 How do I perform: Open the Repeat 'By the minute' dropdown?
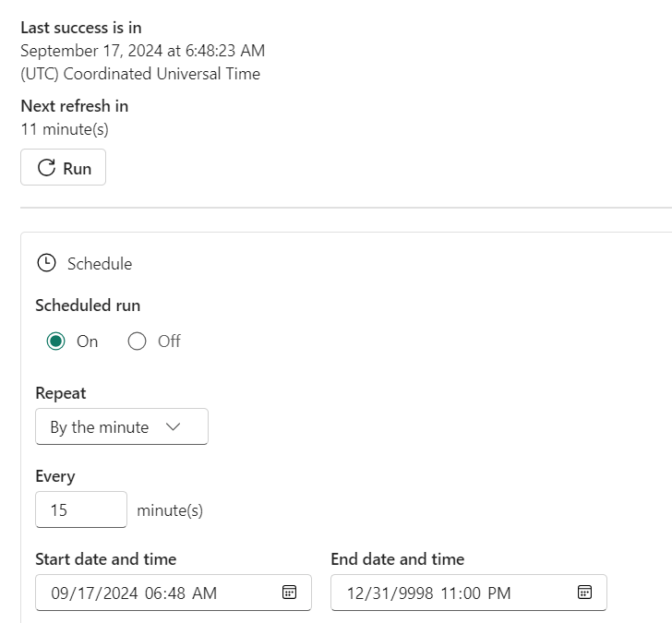coord(121,426)
